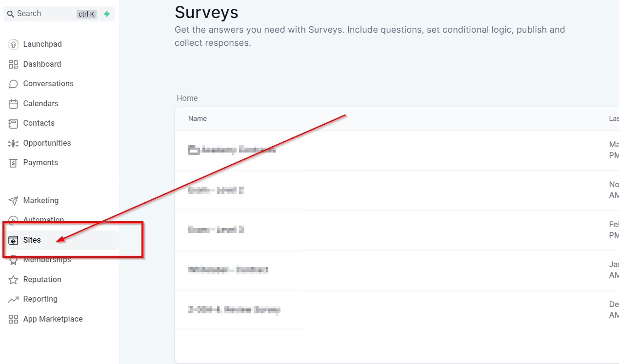Click the Launchpad icon in sidebar
This screenshot has height=364, width=619.
(x=13, y=44)
